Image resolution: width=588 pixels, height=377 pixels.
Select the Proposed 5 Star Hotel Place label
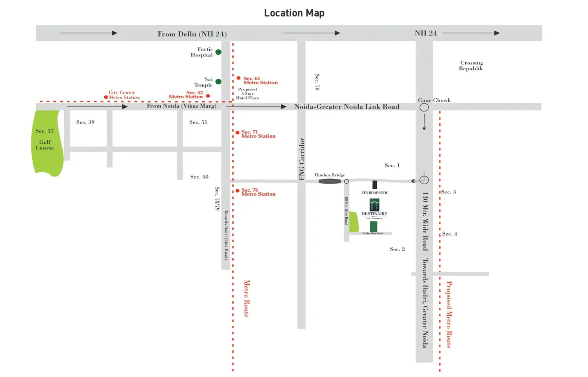pyautogui.click(x=247, y=94)
